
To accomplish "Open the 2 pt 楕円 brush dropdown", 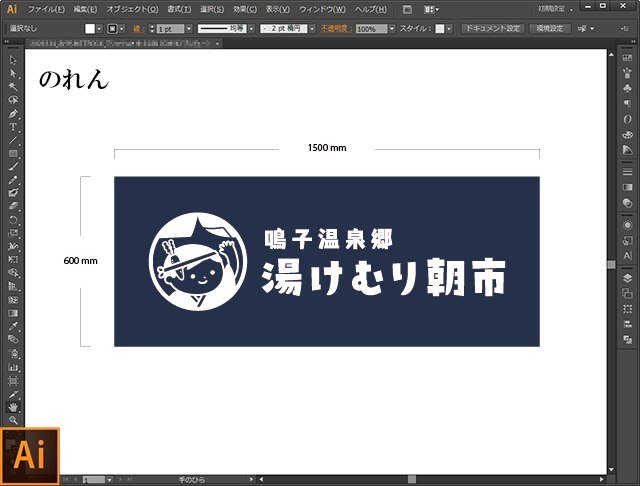I will 312,29.
